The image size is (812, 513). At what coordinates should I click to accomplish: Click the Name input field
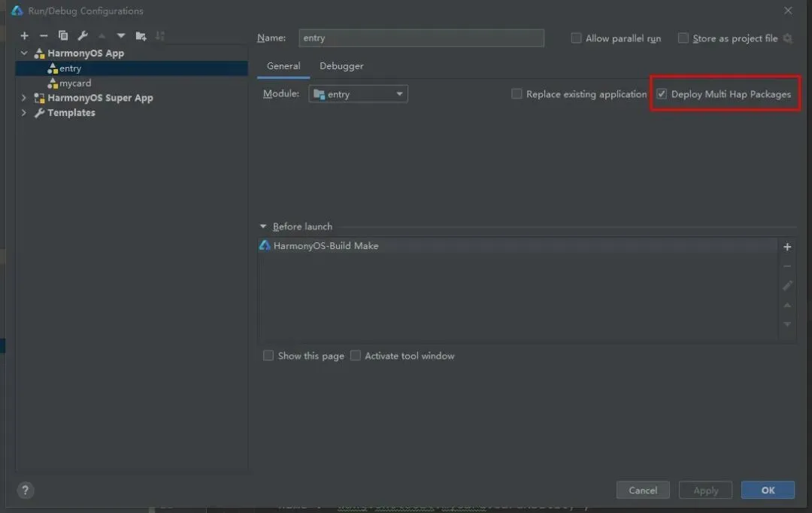tap(421, 38)
